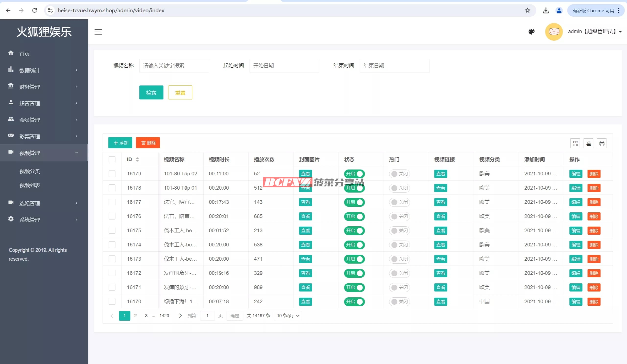This screenshot has height=364, width=627.
Task: Click the table export icon
Action: pos(589,143)
